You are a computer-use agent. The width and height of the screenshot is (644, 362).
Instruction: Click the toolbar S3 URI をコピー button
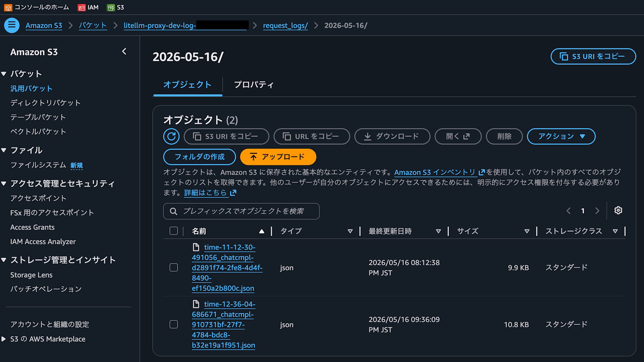(x=226, y=136)
